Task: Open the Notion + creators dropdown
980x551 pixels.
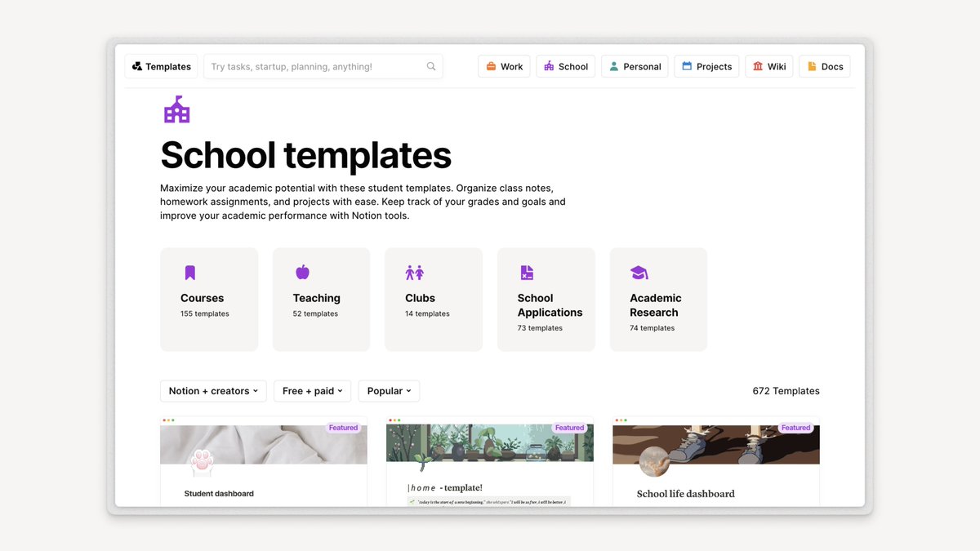Action: [x=214, y=391]
